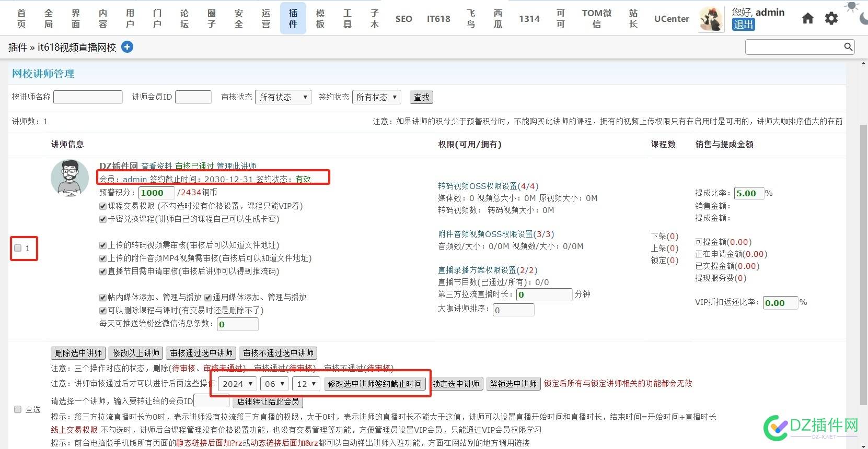The width and height of the screenshot is (868, 449).
Task: Open 管理此讲师 link
Action: point(236,166)
